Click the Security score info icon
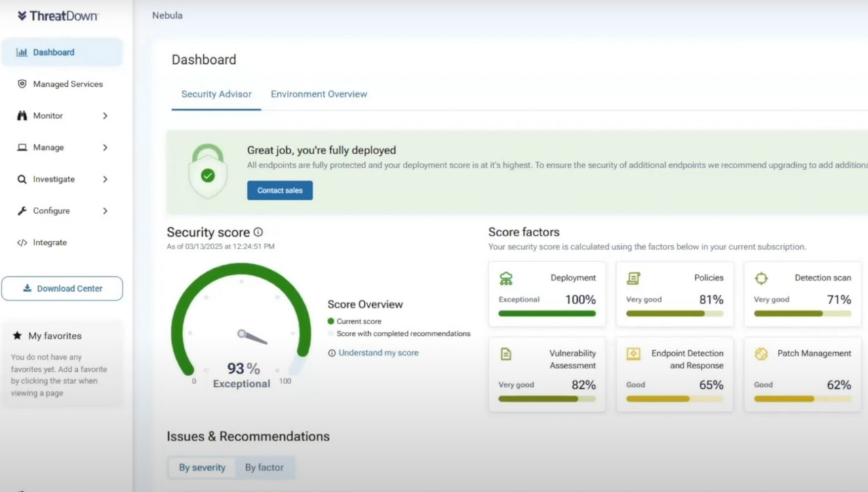 pyautogui.click(x=258, y=231)
